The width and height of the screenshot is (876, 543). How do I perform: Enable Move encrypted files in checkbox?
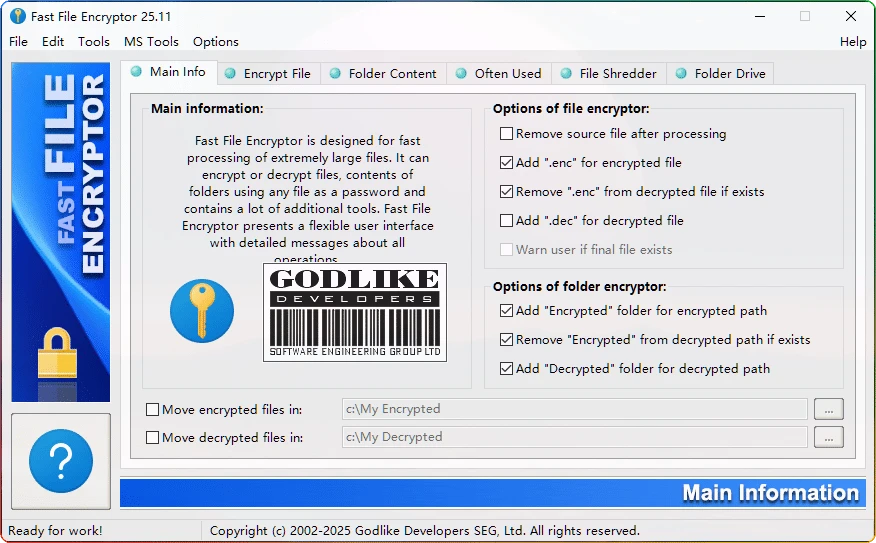click(x=152, y=409)
